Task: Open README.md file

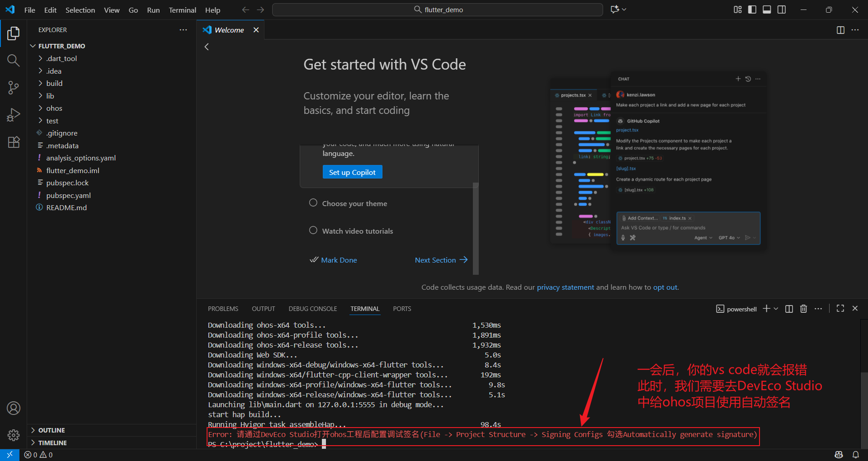Action: [x=112, y=207]
